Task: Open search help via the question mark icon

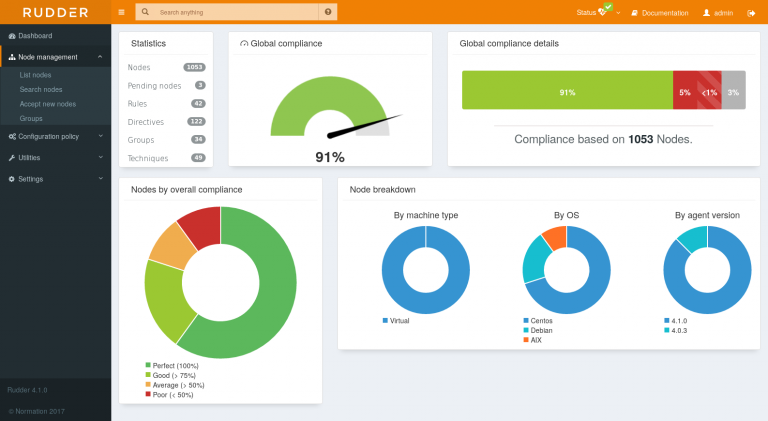Action: click(327, 12)
